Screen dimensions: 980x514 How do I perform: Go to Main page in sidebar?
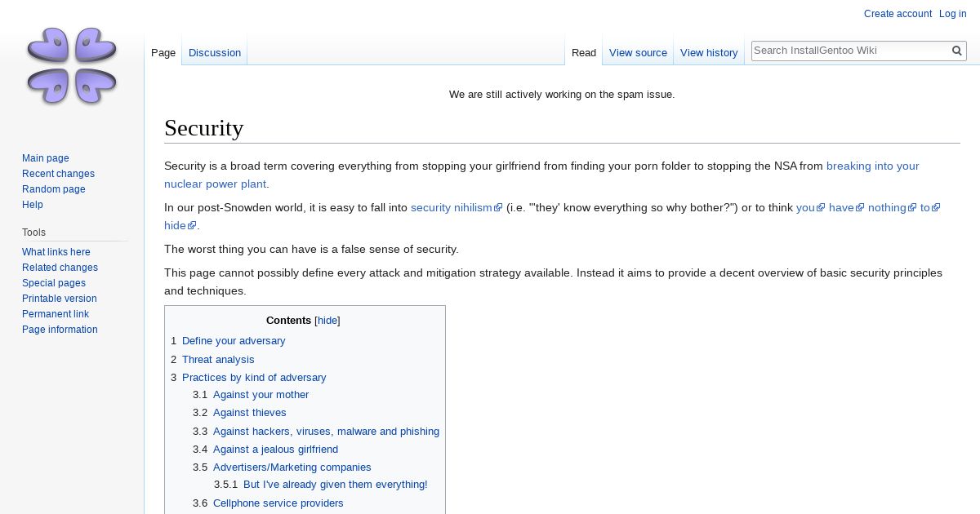46,158
